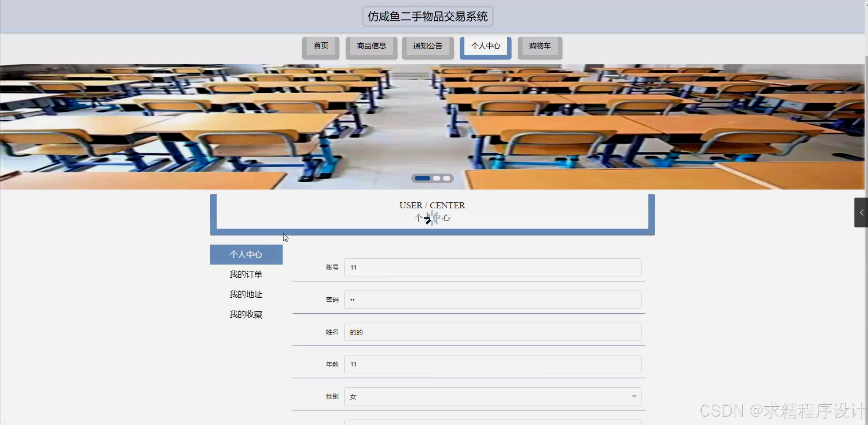Image resolution: width=868 pixels, height=425 pixels.
Task: Go to the 首页 tab
Action: click(x=321, y=46)
